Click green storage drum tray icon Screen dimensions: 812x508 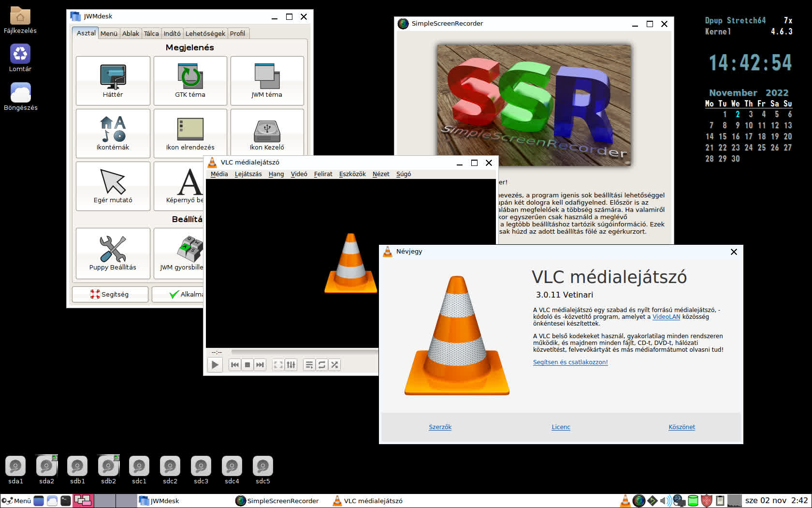[x=693, y=501]
